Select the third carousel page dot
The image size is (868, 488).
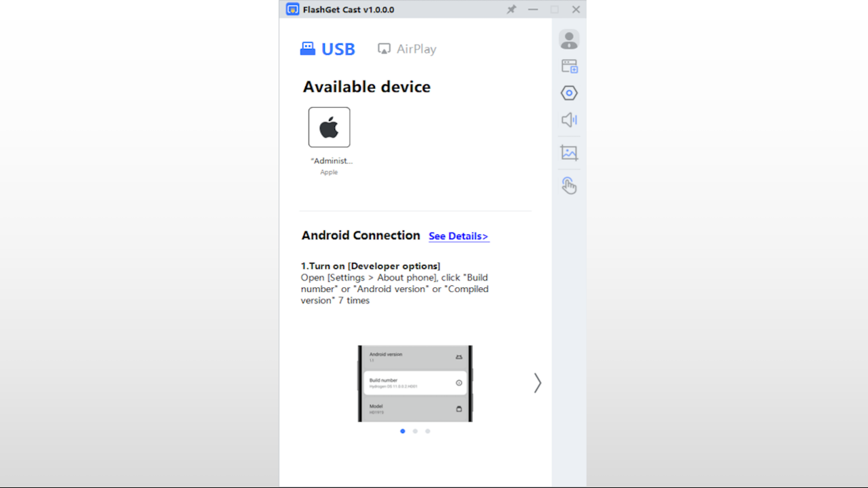pos(427,431)
